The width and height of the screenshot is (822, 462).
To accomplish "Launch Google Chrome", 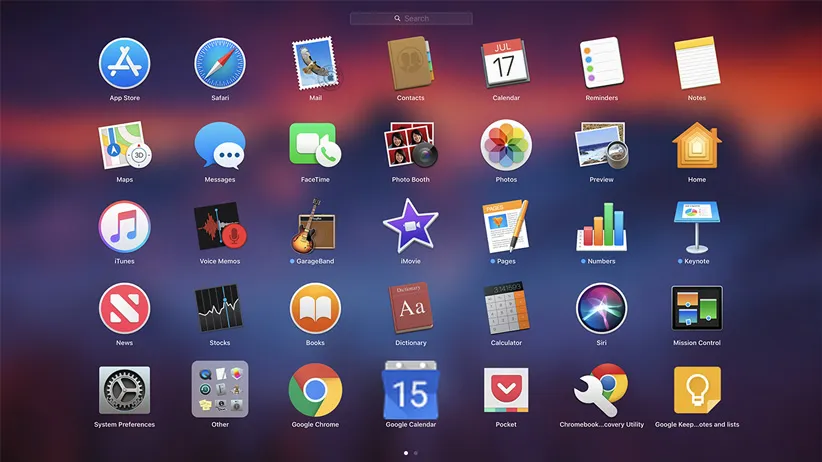I will click(x=315, y=389).
